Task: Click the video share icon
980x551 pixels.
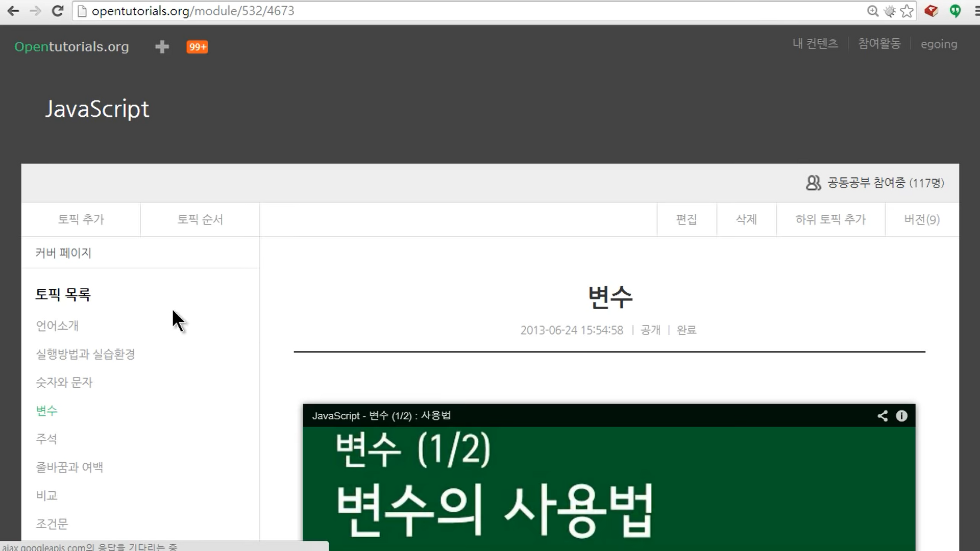Action: (883, 416)
